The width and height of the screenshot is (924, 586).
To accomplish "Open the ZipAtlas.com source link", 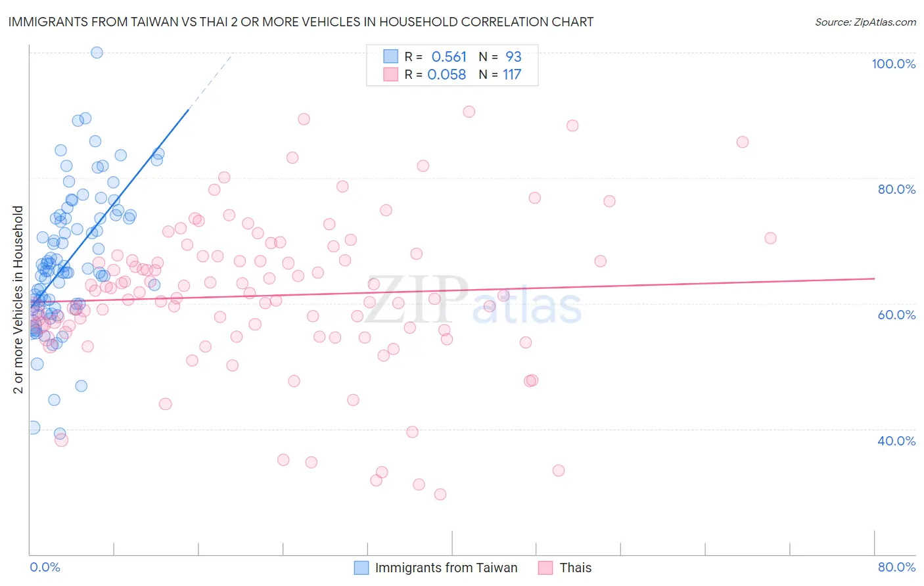I will coord(866,22).
